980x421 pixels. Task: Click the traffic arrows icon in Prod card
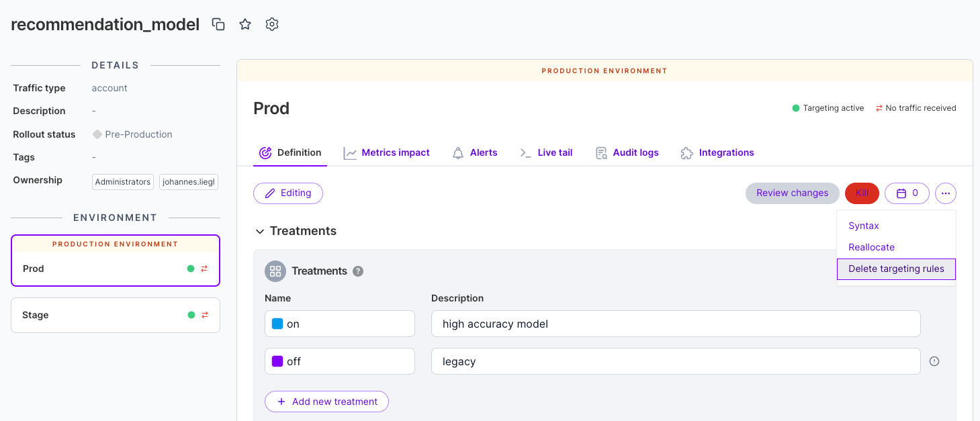pyautogui.click(x=204, y=269)
